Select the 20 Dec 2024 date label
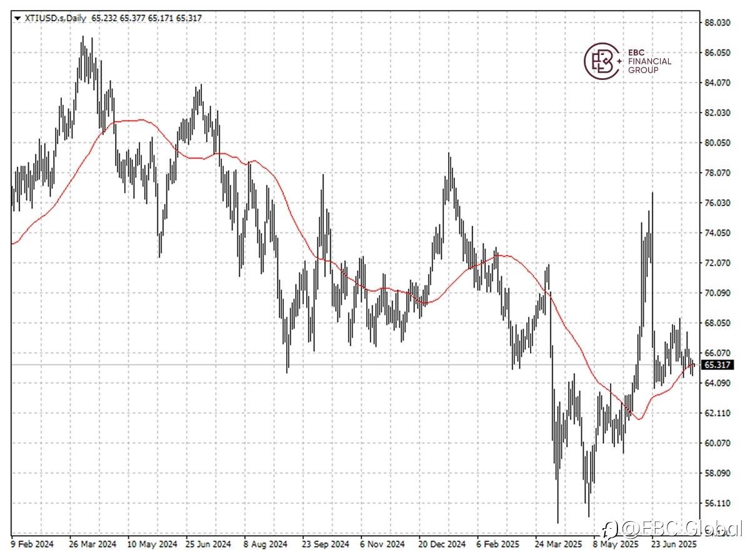This screenshot has height=560, width=750. (x=442, y=544)
